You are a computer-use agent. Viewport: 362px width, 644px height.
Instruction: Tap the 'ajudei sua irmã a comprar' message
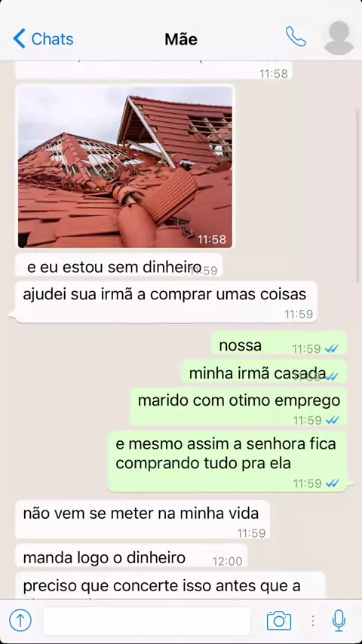166,302
